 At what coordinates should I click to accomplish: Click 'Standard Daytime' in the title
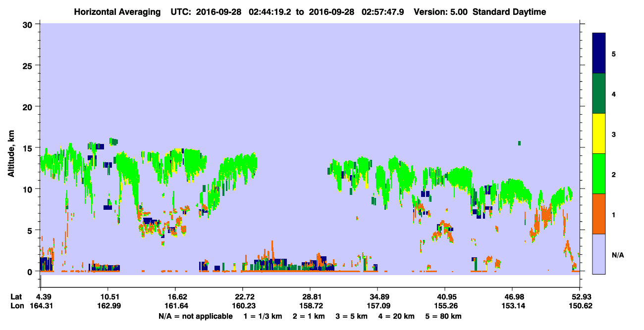(509, 12)
